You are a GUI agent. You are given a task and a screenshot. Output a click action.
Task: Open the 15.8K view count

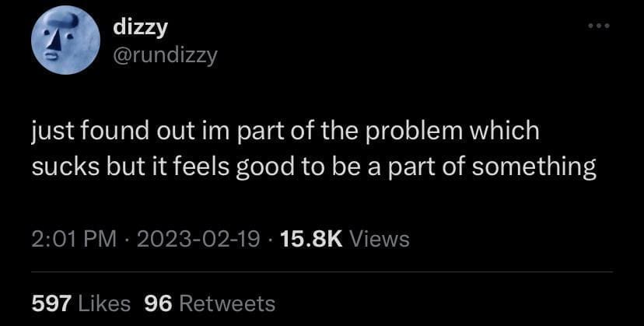[x=310, y=238]
